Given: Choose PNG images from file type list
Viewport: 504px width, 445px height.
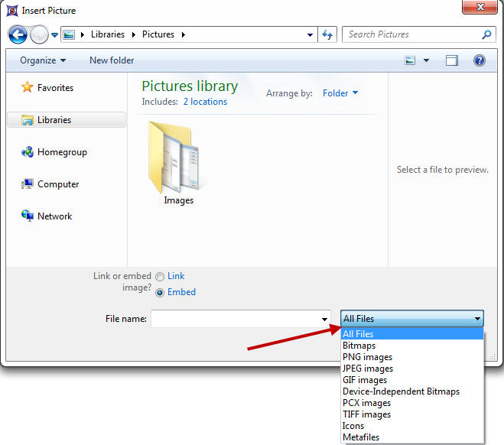Looking at the screenshot, I should pyautogui.click(x=367, y=357).
